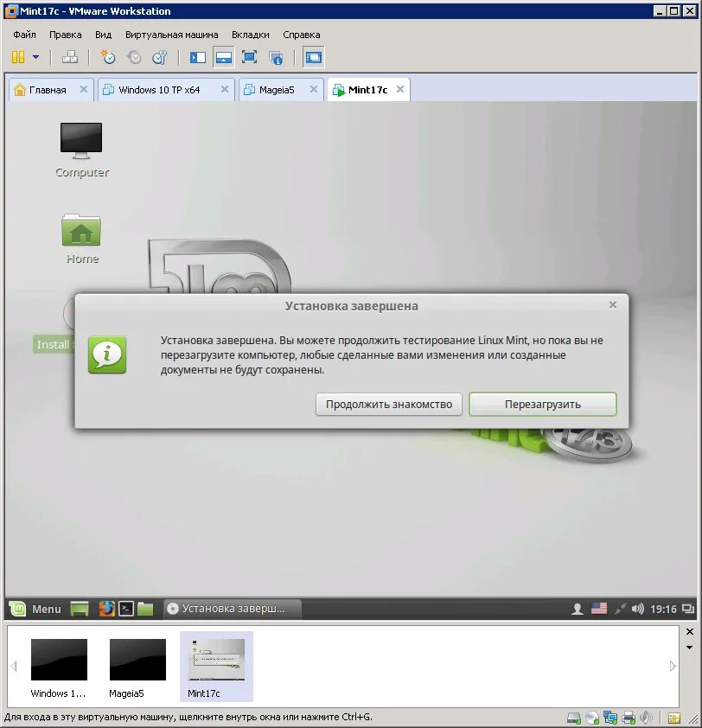This screenshot has width=702, height=728.
Task: Send Ctrl+Alt+Del to the virtual machine
Action: [x=70, y=57]
